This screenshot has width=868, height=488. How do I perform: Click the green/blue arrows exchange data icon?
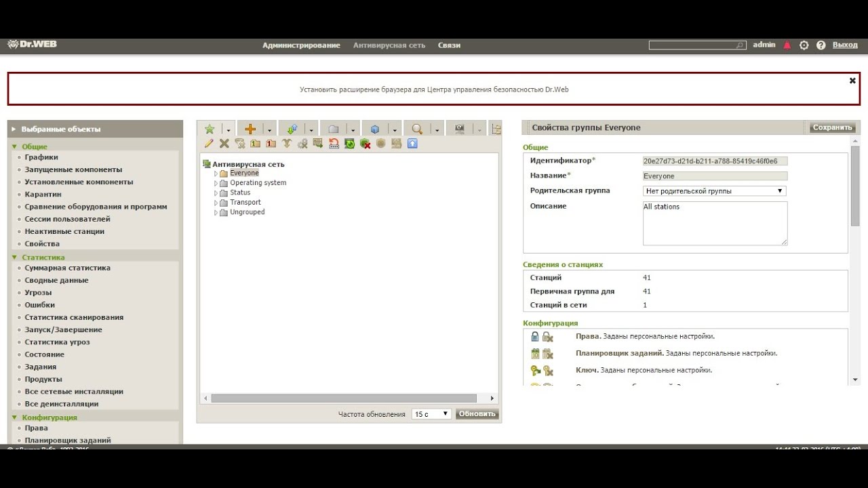292,129
